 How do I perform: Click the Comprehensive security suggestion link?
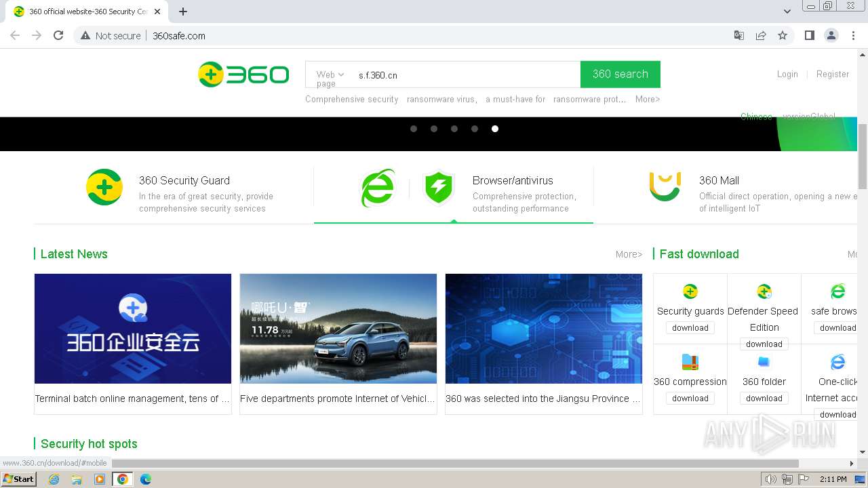[x=352, y=99]
